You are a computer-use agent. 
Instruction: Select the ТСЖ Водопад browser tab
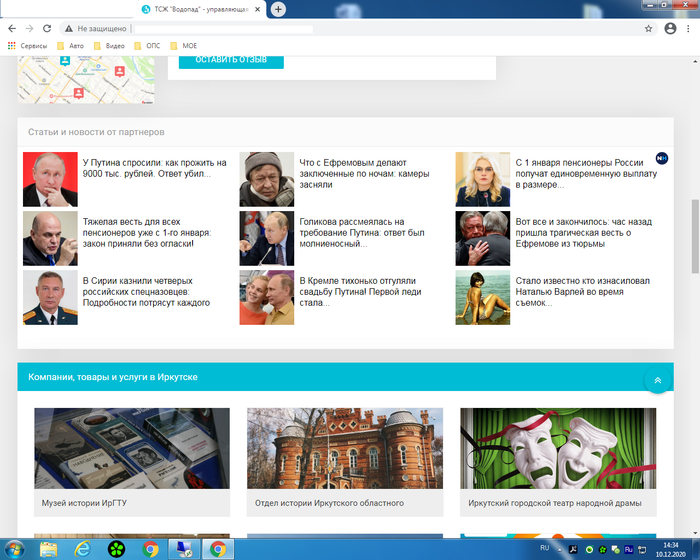tap(201, 9)
